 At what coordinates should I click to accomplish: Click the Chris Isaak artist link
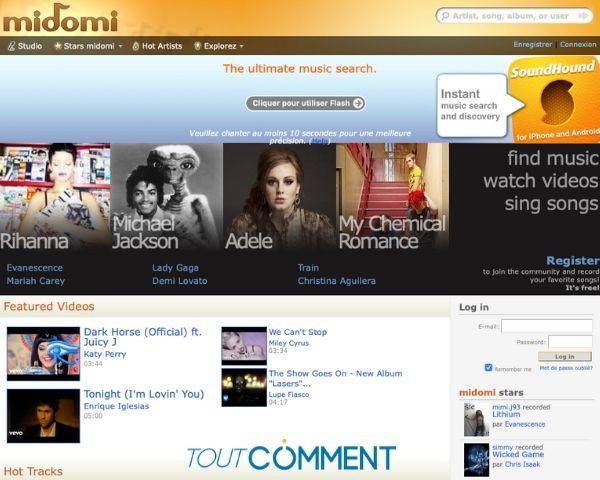coord(522,464)
